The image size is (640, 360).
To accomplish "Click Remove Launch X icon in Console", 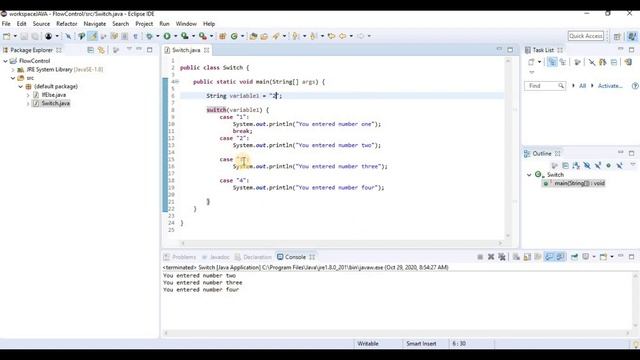I will click(x=491, y=257).
